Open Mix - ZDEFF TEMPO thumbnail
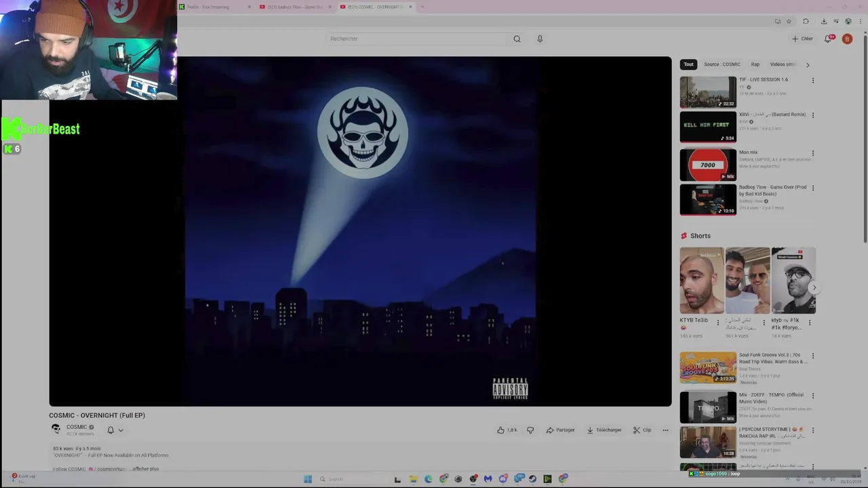The image size is (868, 488). 708,407
